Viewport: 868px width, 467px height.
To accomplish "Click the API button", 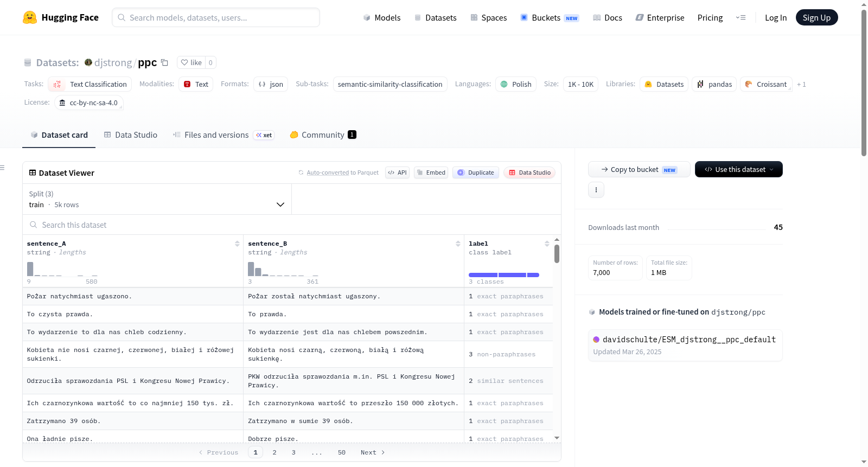I will tap(397, 172).
